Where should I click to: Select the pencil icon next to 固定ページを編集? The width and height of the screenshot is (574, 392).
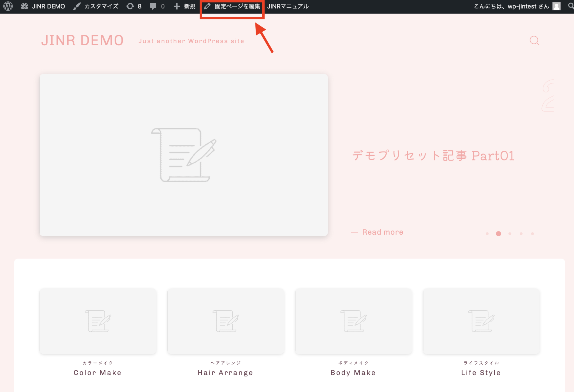click(x=208, y=6)
